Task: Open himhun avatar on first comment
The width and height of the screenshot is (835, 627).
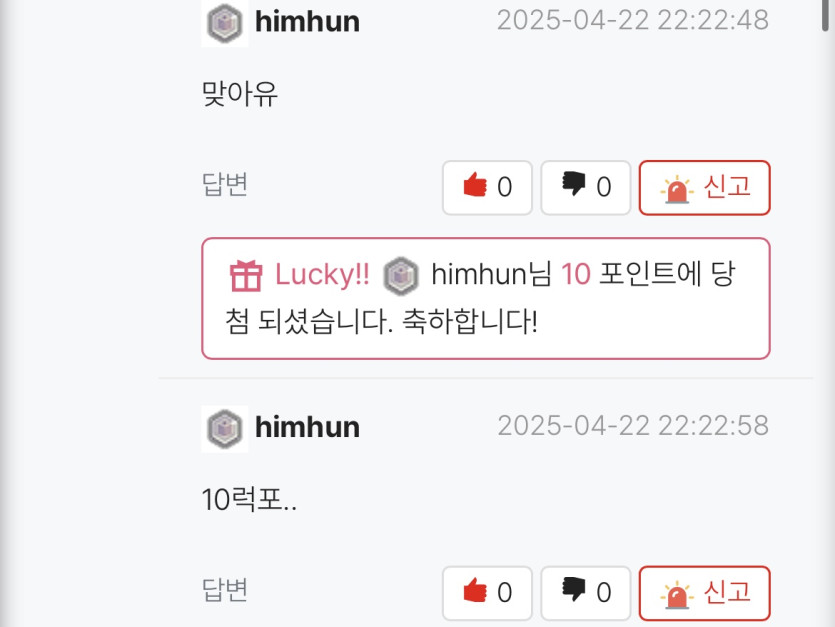Action: pyautogui.click(x=225, y=23)
